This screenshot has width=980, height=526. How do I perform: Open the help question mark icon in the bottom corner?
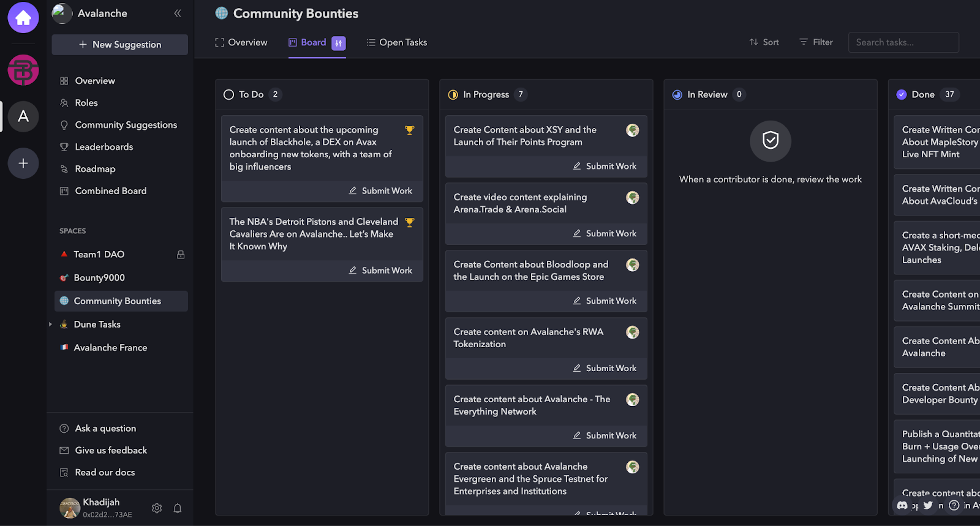click(954, 505)
